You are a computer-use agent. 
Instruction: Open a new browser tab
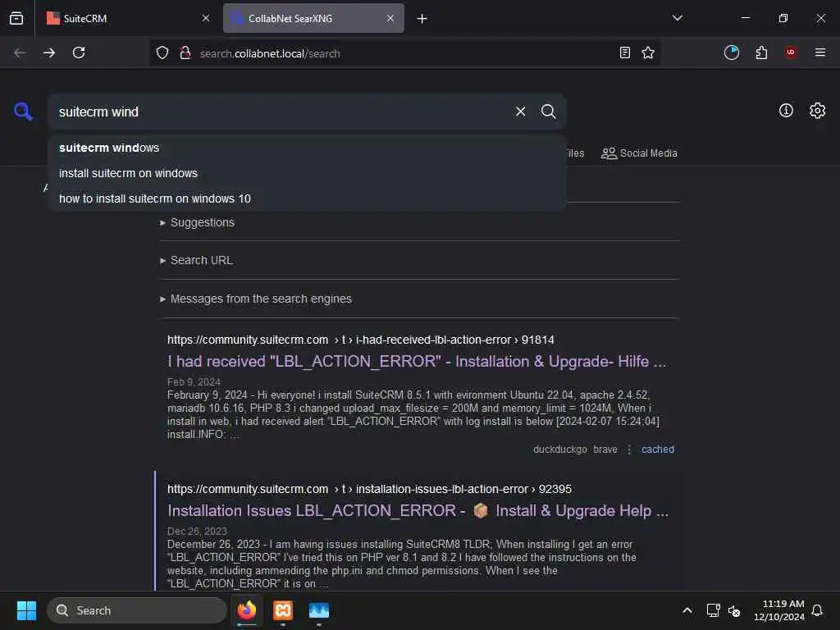422,19
